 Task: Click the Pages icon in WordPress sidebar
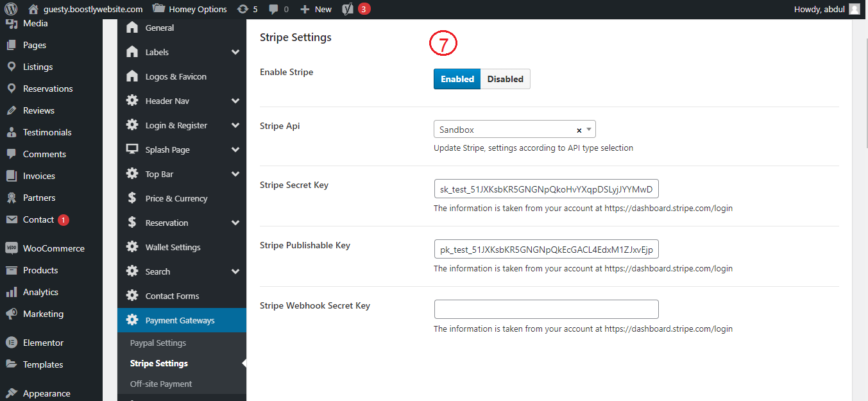click(11, 45)
